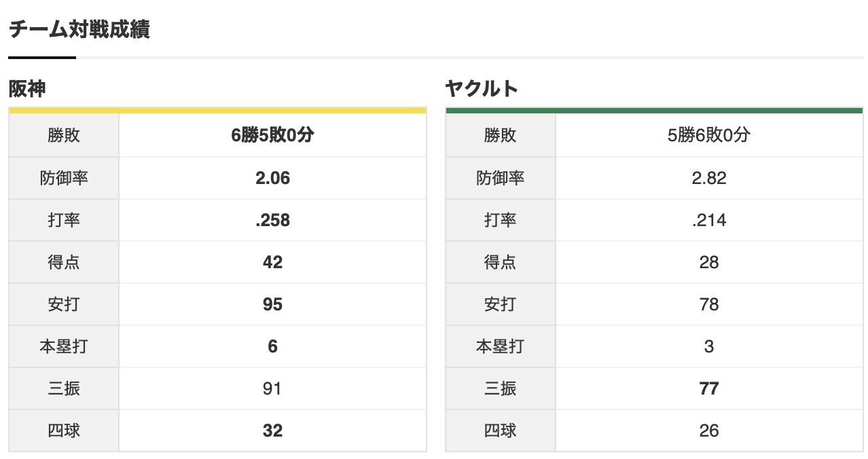Screen dimensions: 868x459
Task: Select ヤクルト's 得点 value 28
Action: click(x=708, y=262)
